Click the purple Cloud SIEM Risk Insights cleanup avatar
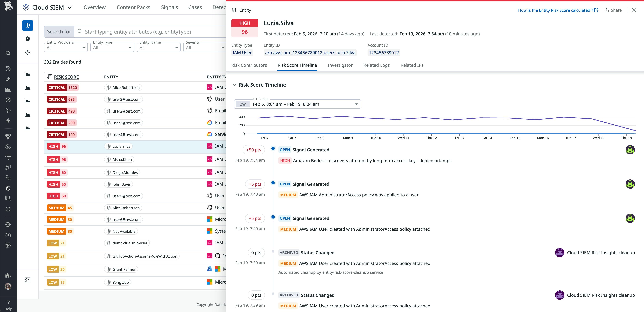 click(x=560, y=253)
